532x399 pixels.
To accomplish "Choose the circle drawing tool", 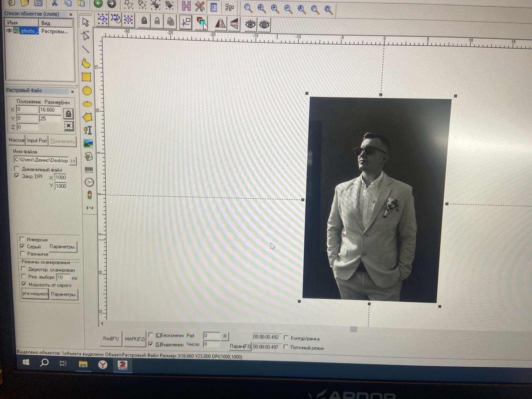I will (x=87, y=91).
